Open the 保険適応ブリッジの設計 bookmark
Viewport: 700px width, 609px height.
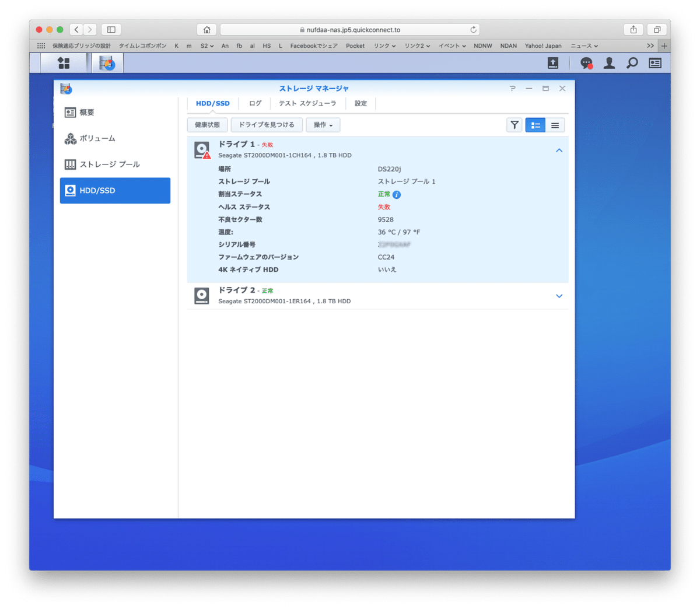pos(82,45)
